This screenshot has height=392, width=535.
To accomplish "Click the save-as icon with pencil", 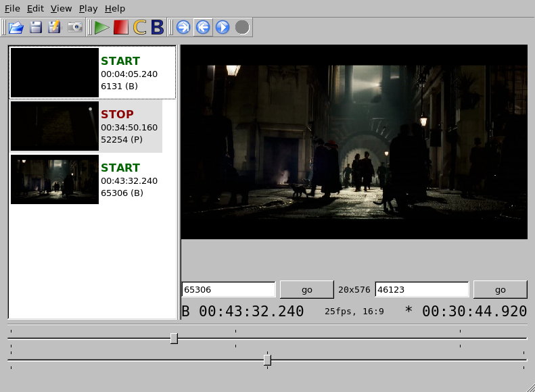I will coord(54,27).
